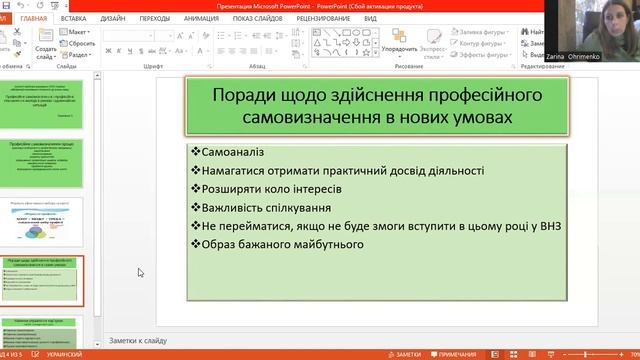Expand the shapes gallery more arrow

point(376,52)
